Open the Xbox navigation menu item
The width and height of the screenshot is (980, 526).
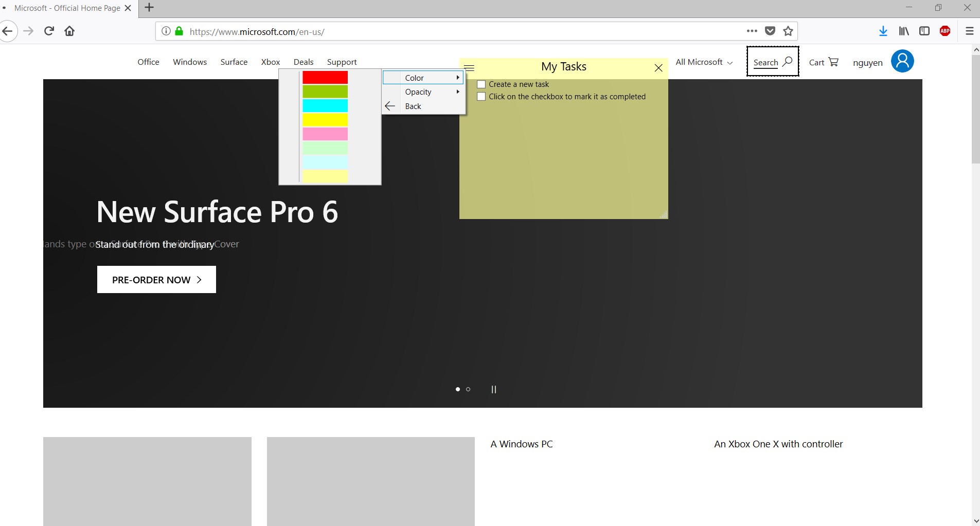coord(270,62)
